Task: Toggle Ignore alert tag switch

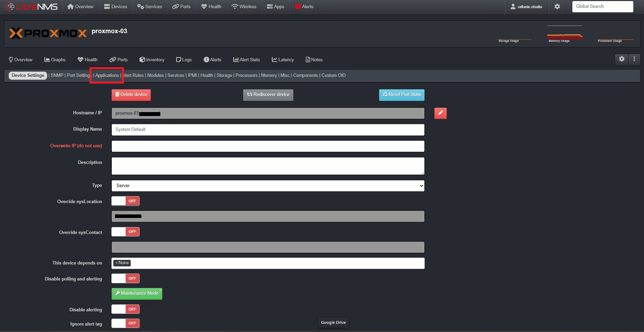Action: (x=126, y=323)
